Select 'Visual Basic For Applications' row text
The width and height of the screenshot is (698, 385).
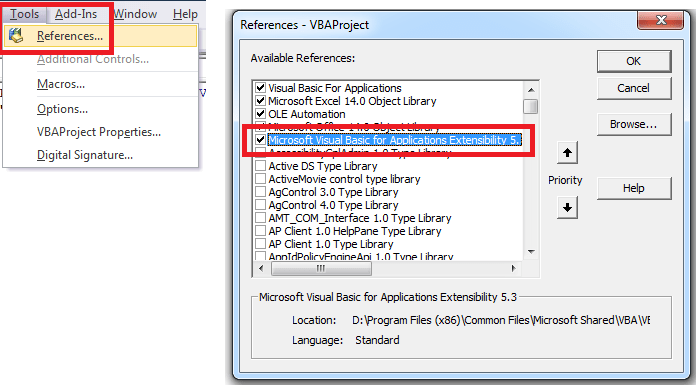[x=335, y=88]
